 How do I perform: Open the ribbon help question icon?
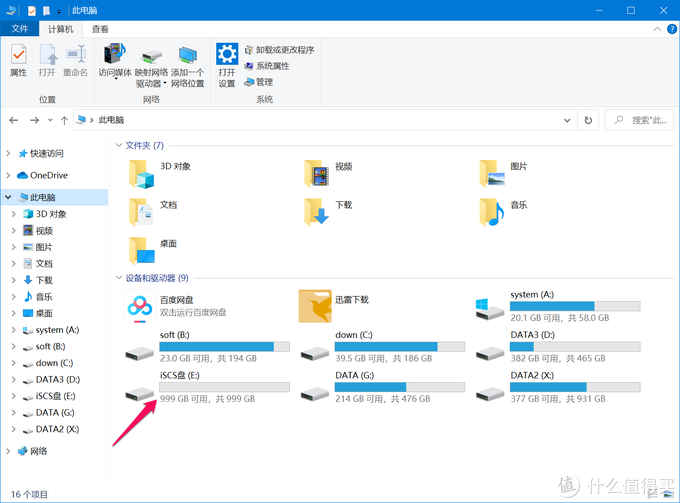tap(672, 29)
